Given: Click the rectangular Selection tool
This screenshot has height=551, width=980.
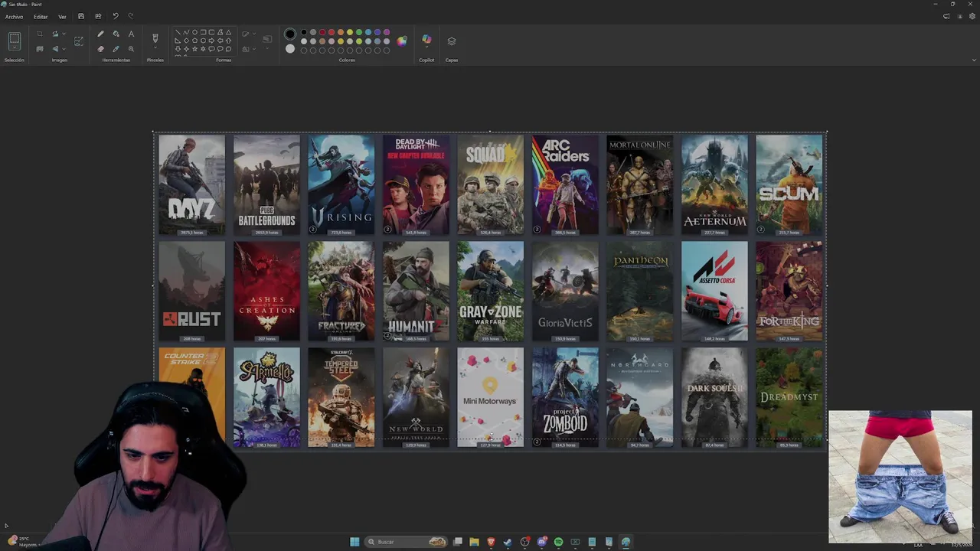Looking at the screenshot, I should click(15, 37).
